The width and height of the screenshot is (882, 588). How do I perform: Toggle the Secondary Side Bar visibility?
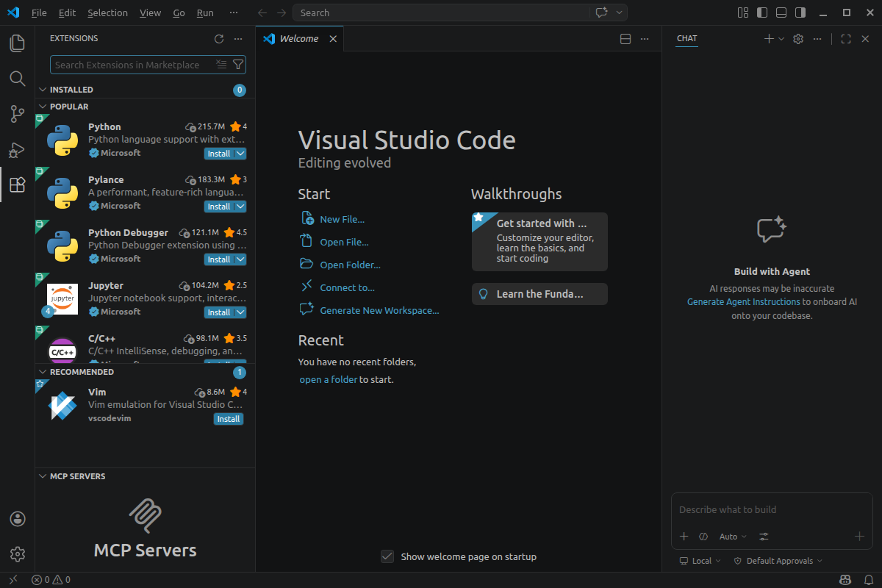tap(800, 12)
